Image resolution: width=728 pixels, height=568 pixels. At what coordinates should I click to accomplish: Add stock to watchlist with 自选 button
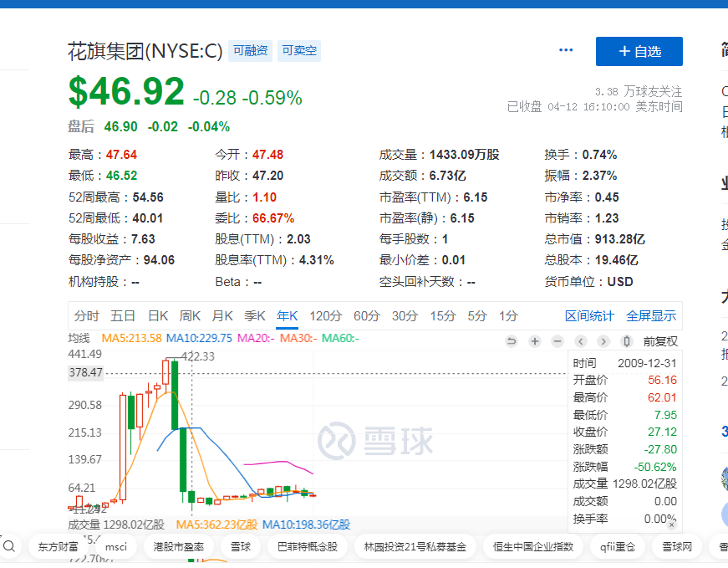pos(639,51)
